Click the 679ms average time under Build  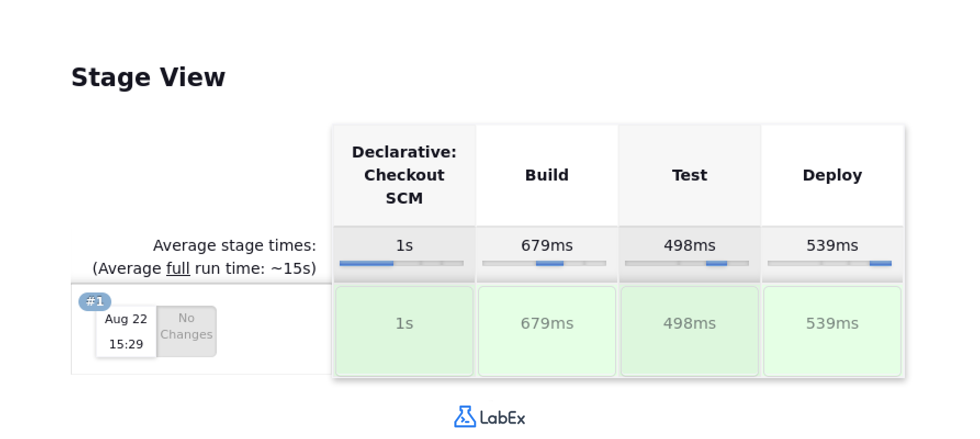pos(547,246)
